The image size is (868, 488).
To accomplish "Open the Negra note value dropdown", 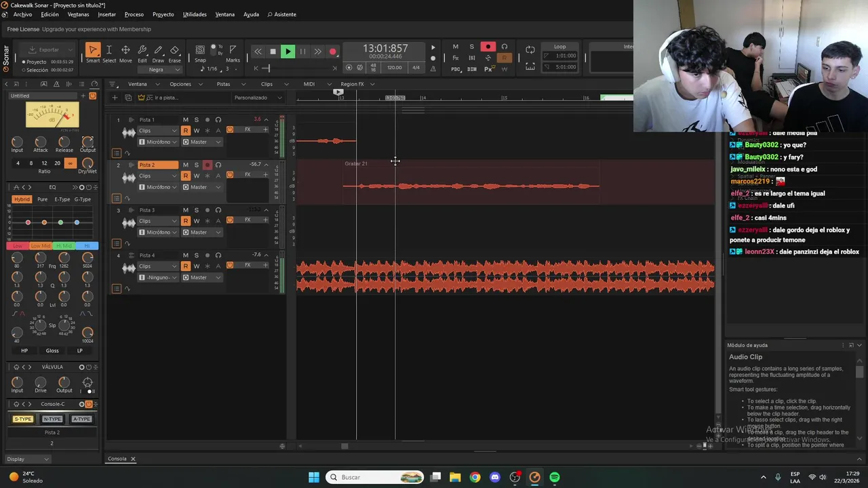I will (x=160, y=70).
